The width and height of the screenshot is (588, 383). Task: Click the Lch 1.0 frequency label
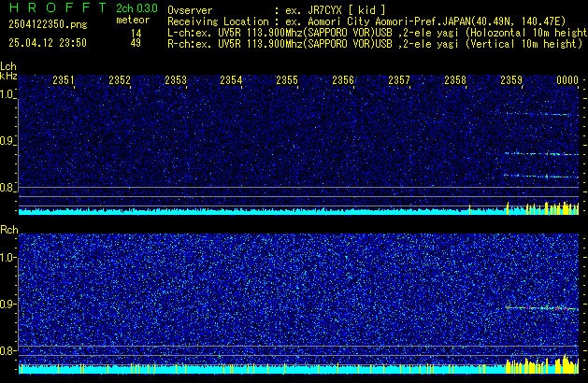click(x=7, y=94)
